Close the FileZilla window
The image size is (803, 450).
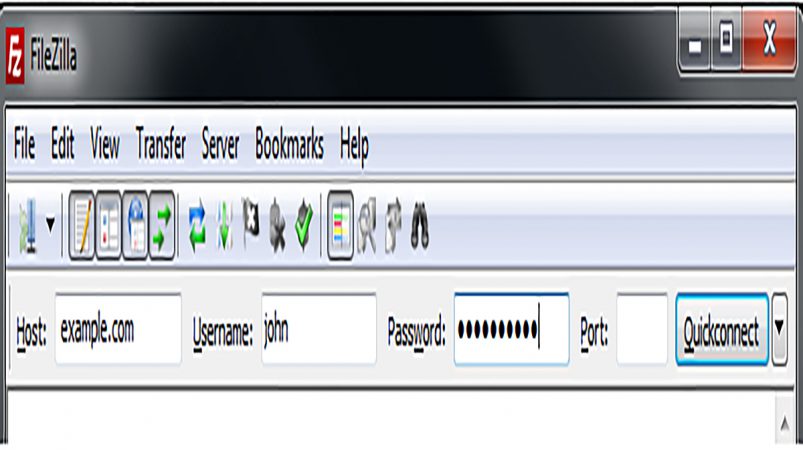tap(769, 41)
